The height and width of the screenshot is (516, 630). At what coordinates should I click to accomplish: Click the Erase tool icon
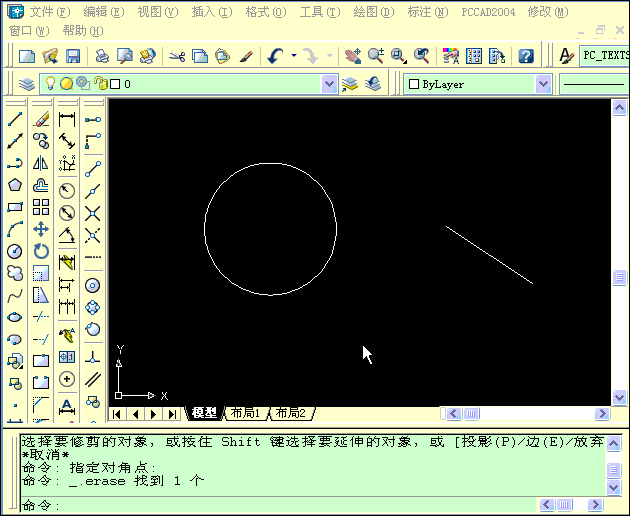[41, 119]
